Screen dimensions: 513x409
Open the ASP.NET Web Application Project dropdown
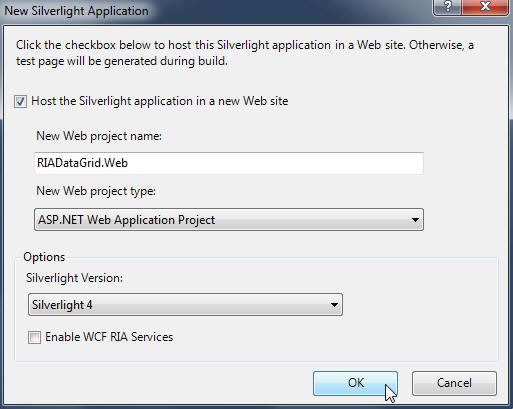(229, 220)
